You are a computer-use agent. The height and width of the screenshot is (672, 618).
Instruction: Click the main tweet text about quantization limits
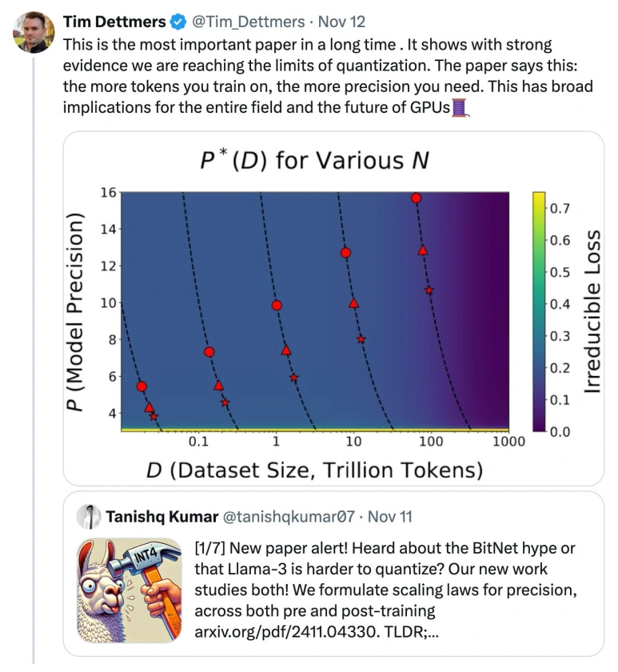pyautogui.click(x=328, y=76)
